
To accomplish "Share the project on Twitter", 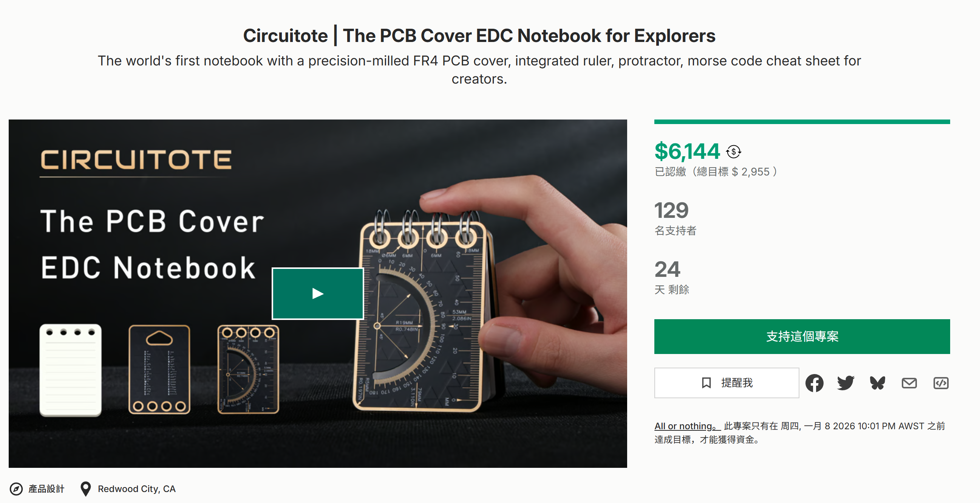I will pos(846,383).
